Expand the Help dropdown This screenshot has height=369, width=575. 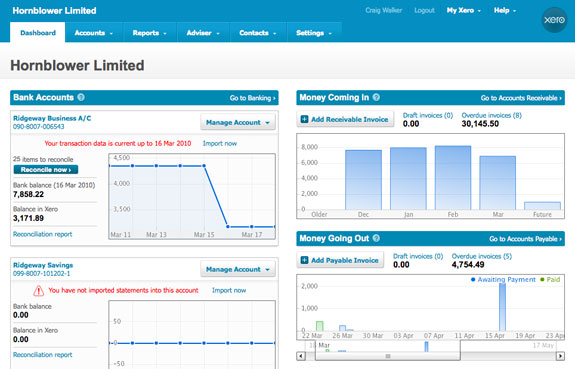(505, 10)
